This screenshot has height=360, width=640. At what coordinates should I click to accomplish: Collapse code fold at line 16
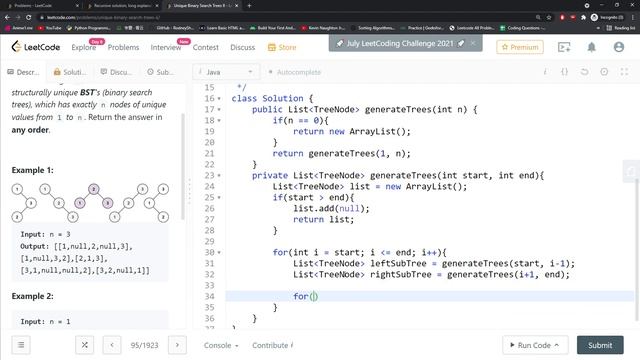point(219,98)
